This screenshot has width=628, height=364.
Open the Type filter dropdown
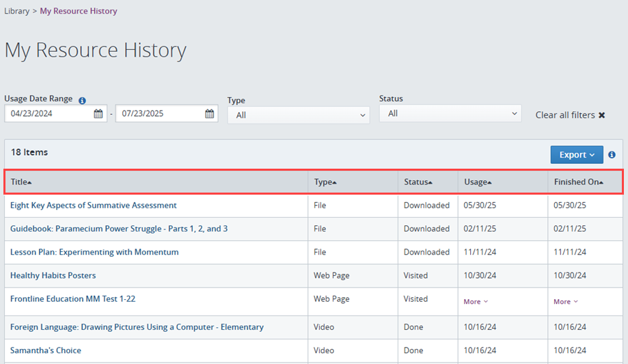tap(299, 115)
